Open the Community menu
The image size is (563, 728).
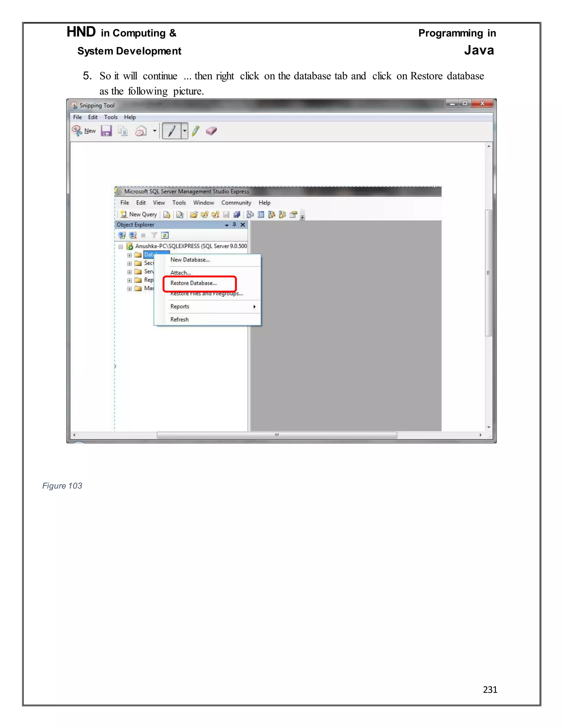click(x=236, y=203)
